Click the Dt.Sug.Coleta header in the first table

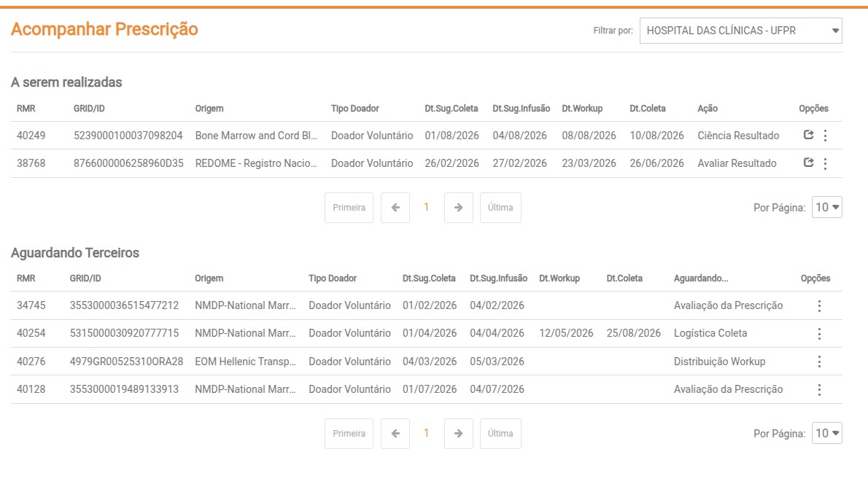pyautogui.click(x=452, y=109)
